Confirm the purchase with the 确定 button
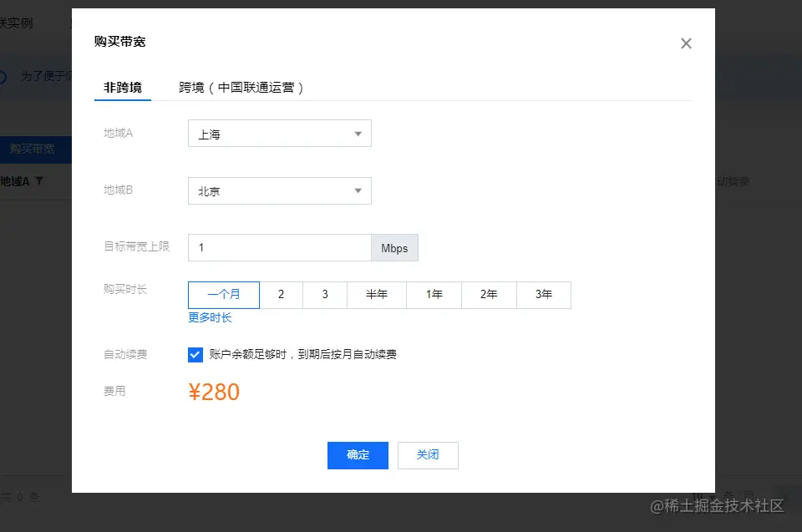This screenshot has width=802, height=532. click(358, 455)
